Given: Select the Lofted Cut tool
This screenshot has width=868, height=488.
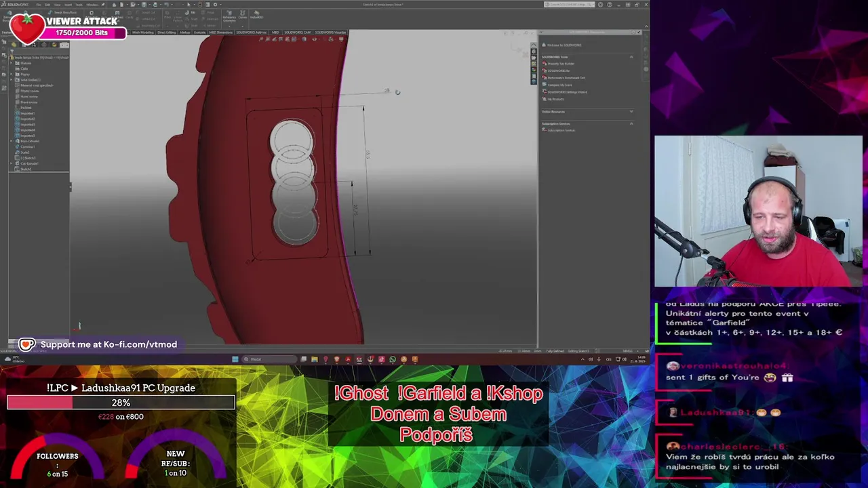Looking at the screenshot, I should [146, 19].
